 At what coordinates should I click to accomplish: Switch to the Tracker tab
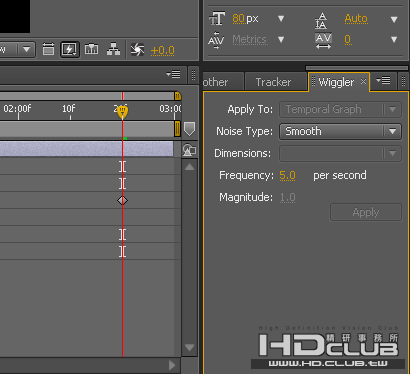(x=273, y=82)
